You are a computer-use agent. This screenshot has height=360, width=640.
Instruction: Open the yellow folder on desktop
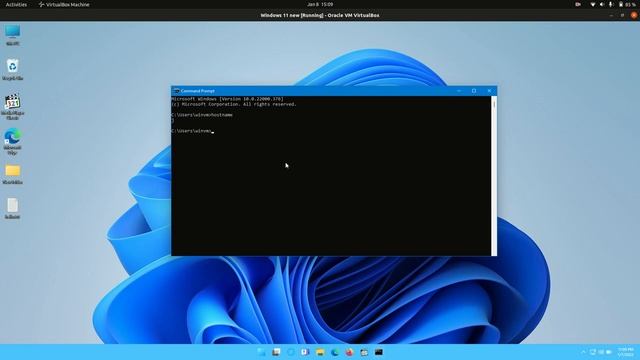(x=13, y=174)
